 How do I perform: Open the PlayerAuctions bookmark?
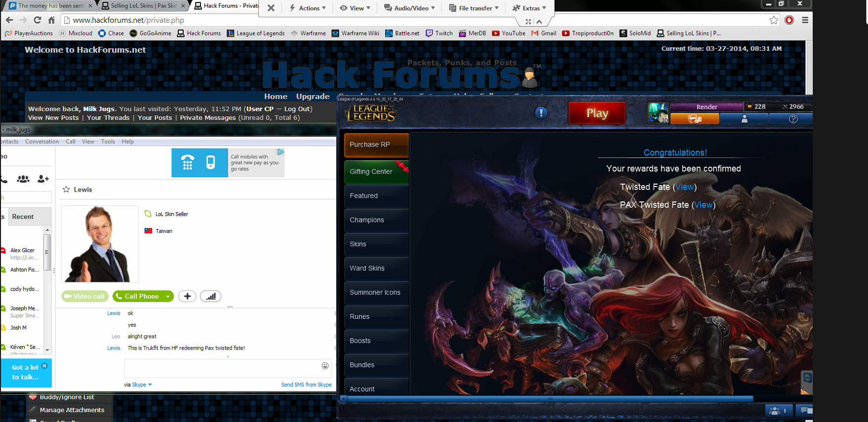pyautogui.click(x=29, y=33)
